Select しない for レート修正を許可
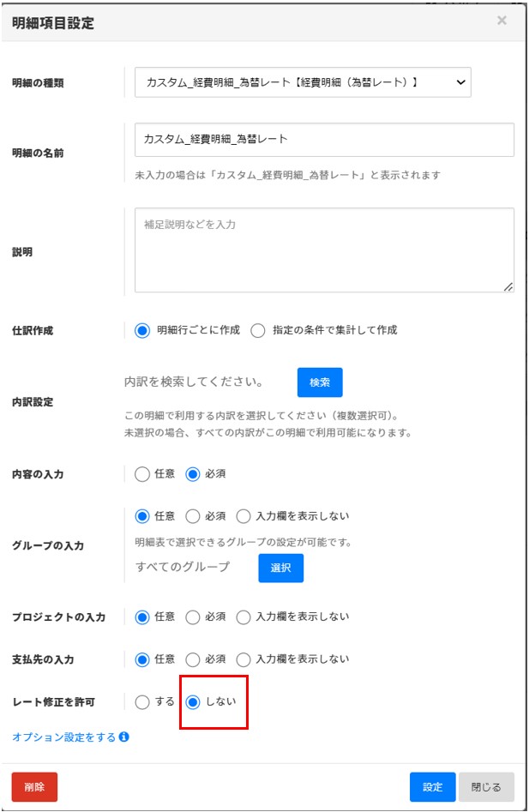The image size is (529, 812). coord(193,702)
